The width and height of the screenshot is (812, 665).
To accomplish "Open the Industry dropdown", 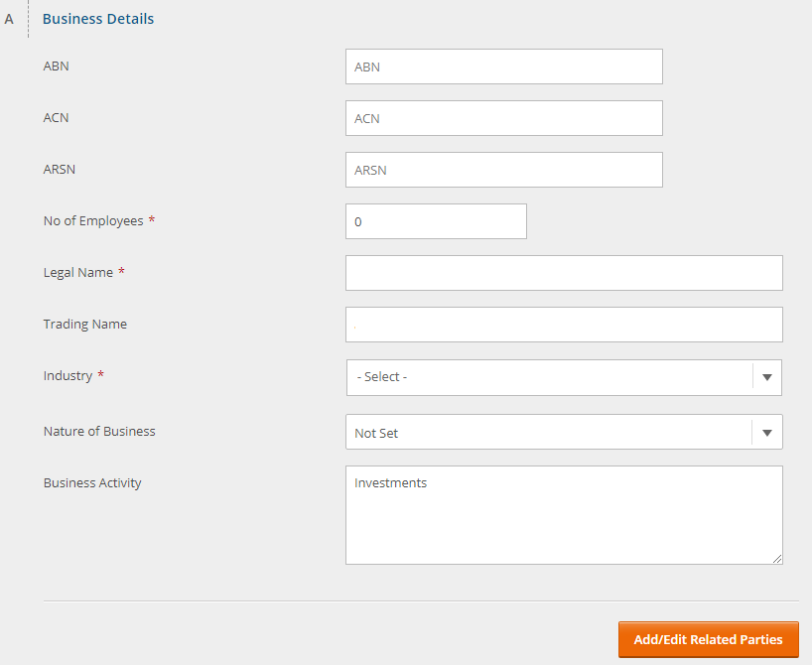I will pyautogui.click(x=564, y=377).
